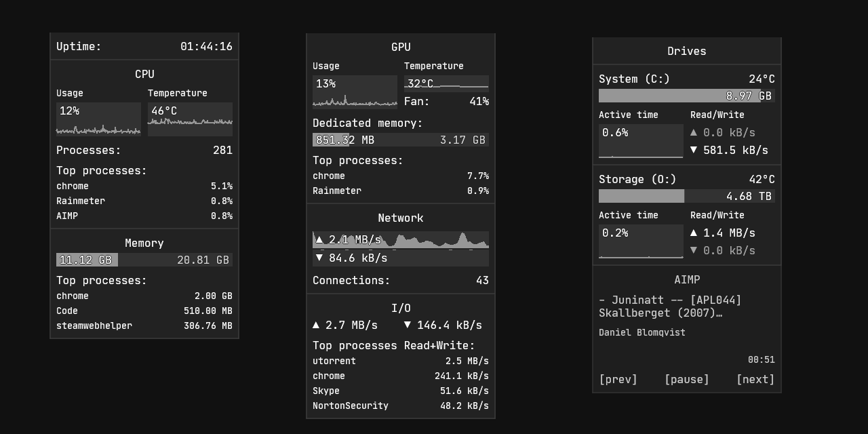Click the Storage drive space bar

[686, 196]
